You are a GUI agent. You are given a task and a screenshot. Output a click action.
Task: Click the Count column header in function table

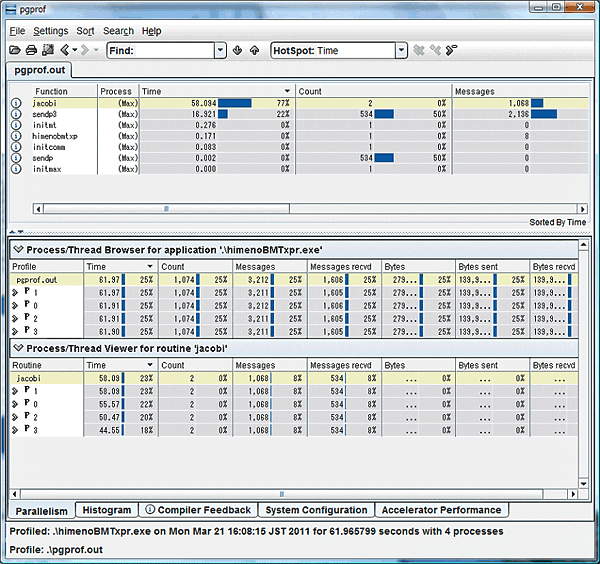[372, 91]
